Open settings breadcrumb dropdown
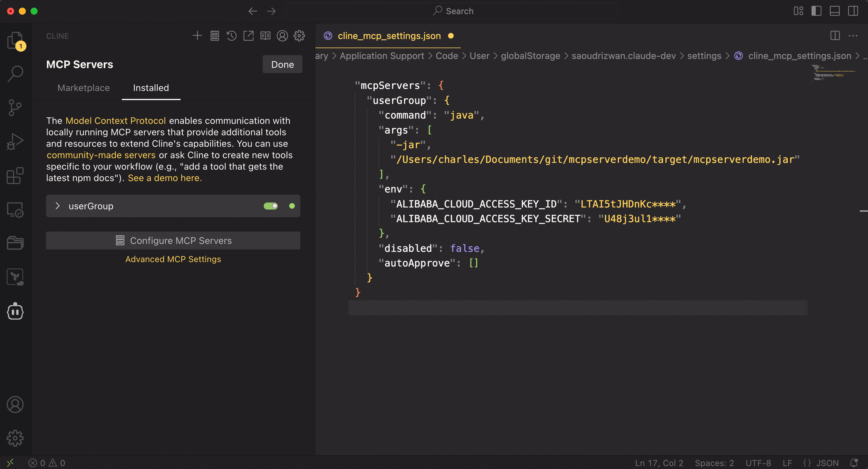868x469 pixels. [x=704, y=56]
